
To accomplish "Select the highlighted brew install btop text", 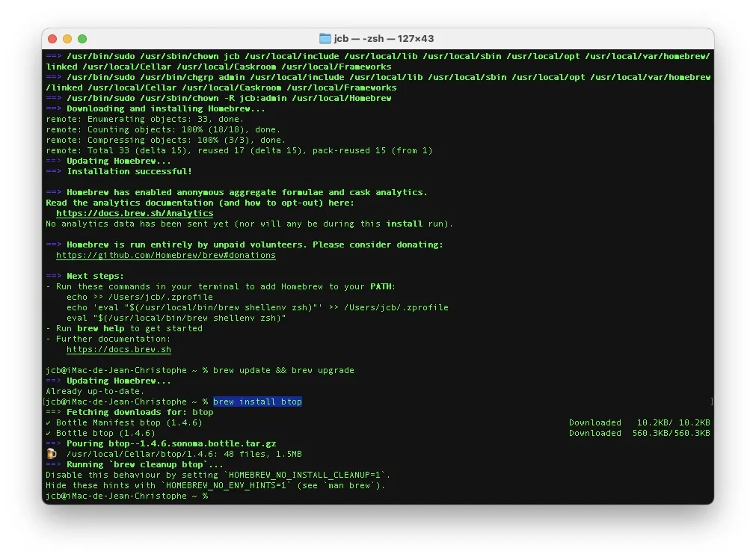I will (256, 401).
